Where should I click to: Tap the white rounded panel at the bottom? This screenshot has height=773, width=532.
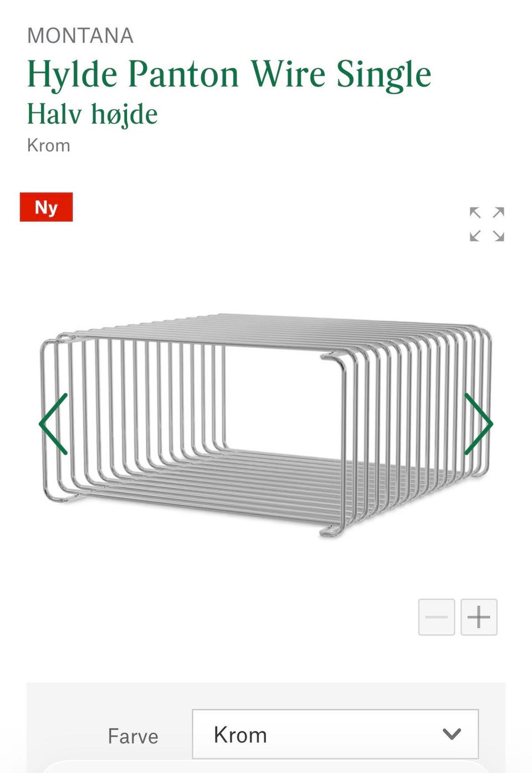coord(266,767)
